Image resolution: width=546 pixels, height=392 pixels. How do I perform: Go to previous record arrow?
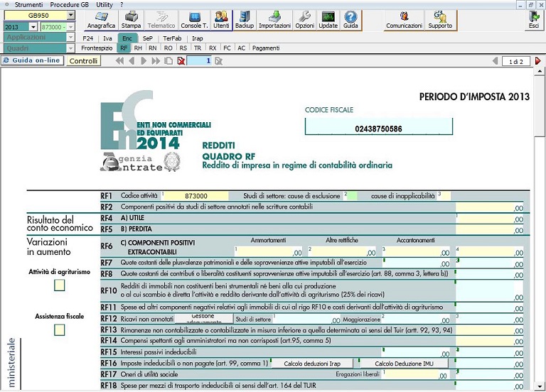click(132, 61)
